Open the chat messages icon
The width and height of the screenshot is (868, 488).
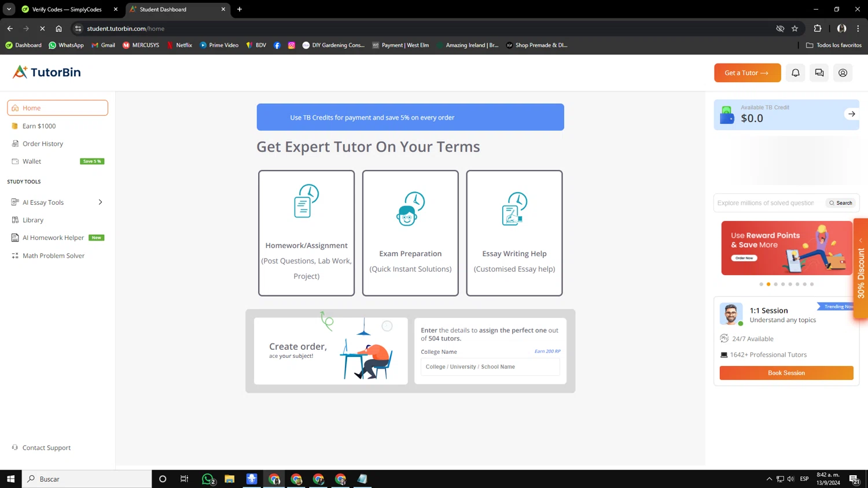tap(819, 73)
